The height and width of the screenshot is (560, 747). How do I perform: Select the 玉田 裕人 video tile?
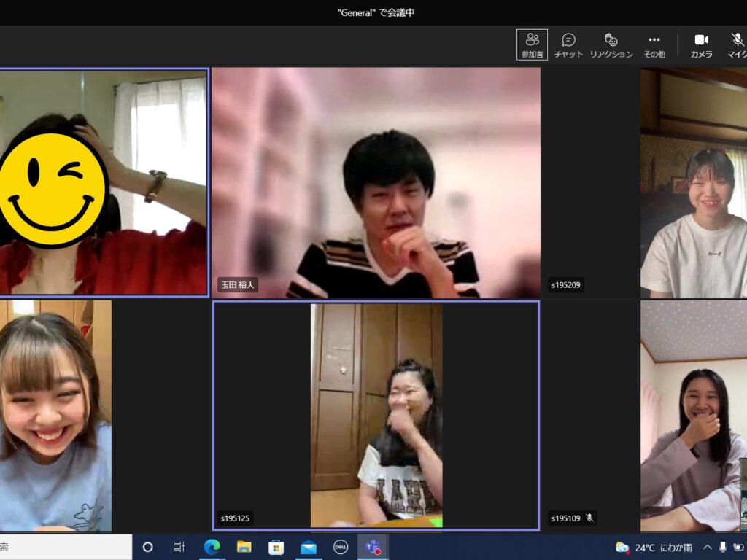(376, 182)
